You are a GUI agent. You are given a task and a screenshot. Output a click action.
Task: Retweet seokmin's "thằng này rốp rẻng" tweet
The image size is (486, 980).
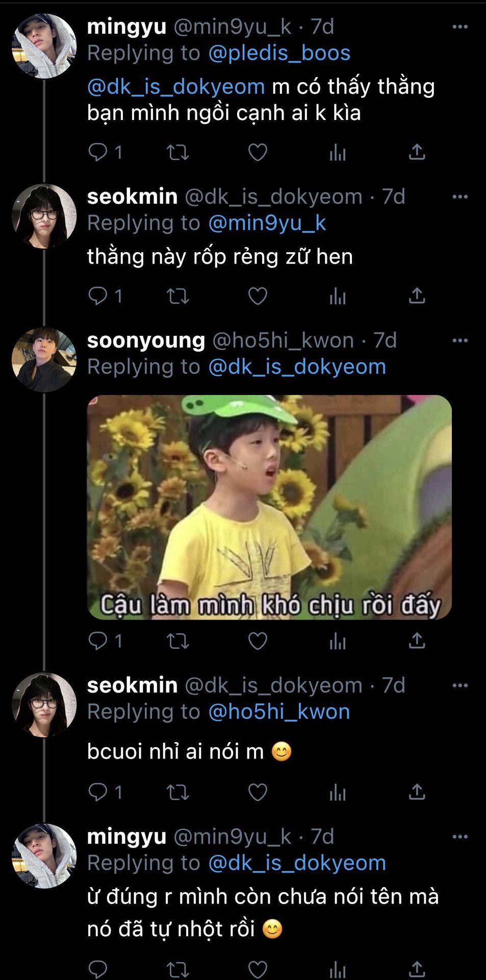click(178, 296)
